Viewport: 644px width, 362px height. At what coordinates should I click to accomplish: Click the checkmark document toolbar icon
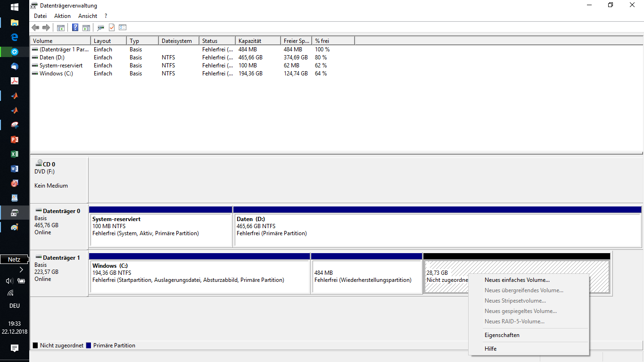click(112, 27)
